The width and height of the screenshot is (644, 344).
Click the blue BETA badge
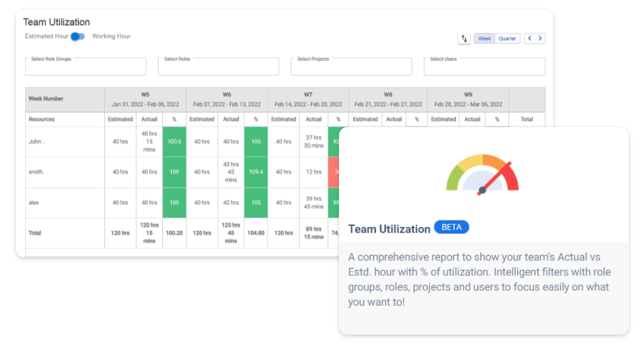tap(452, 228)
